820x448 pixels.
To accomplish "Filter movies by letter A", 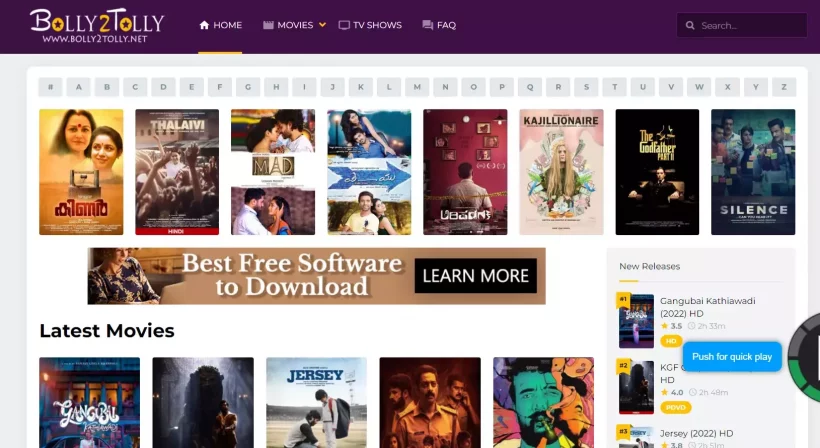I will [79, 86].
